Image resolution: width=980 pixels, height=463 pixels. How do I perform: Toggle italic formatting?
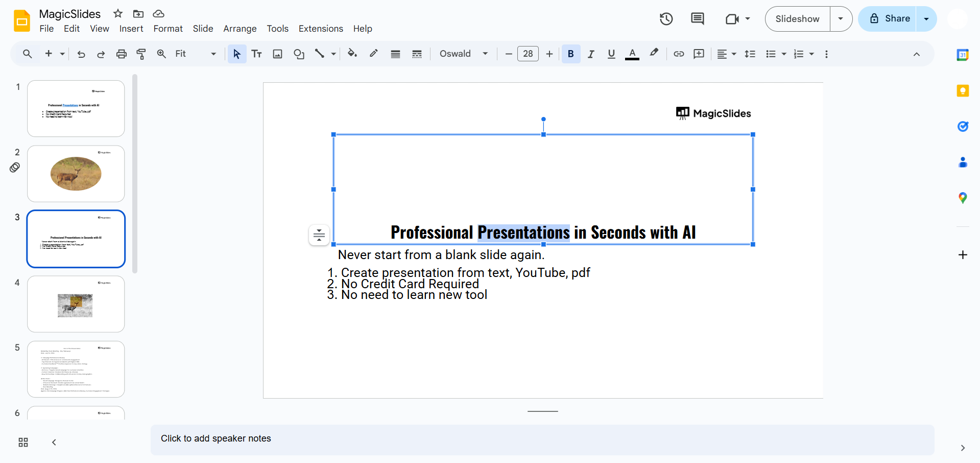[x=591, y=54]
